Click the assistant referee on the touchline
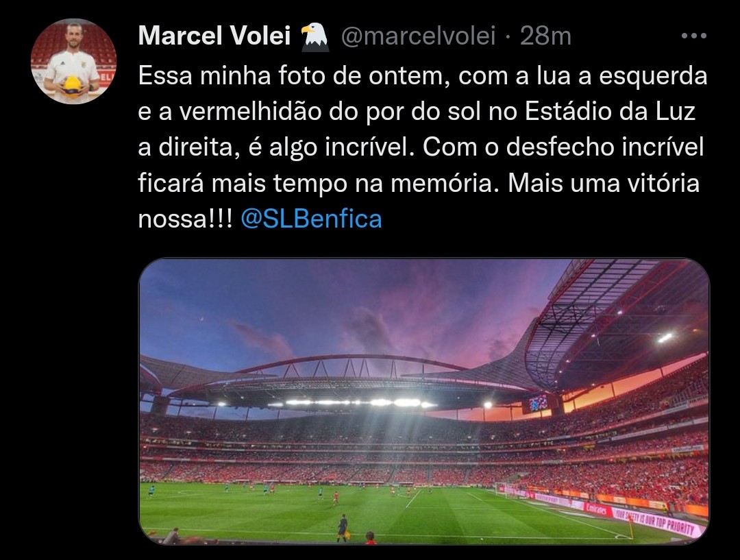Screen dimensions: 740x560 [x=343, y=527]
